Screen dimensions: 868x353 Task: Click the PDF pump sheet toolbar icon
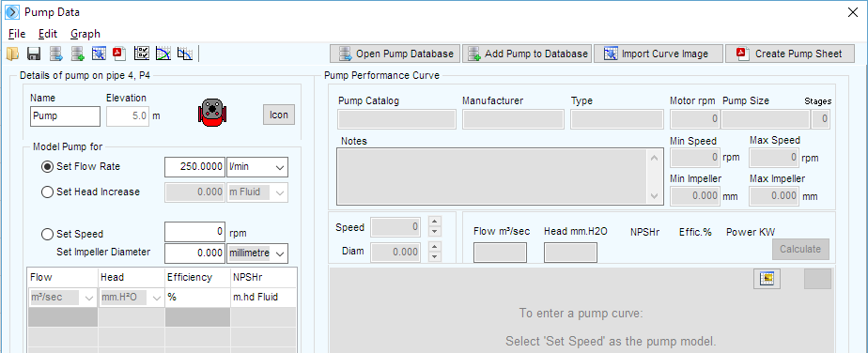[x=119, y=54]
